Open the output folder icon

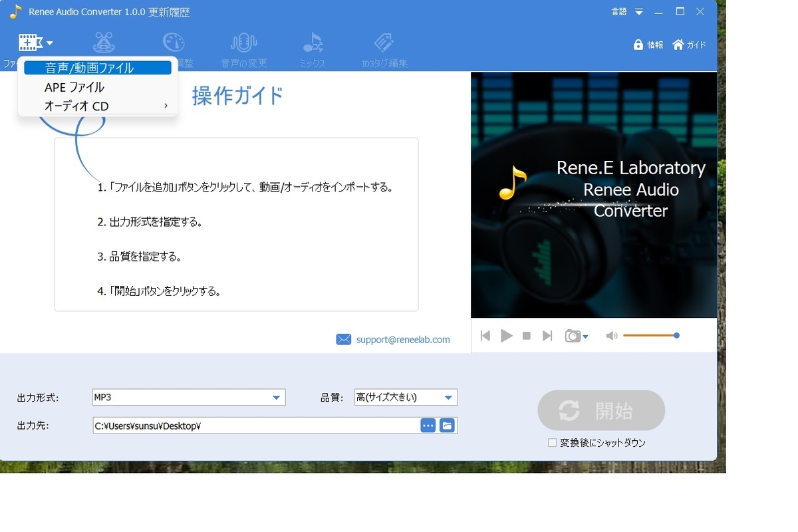coord(448,426)
